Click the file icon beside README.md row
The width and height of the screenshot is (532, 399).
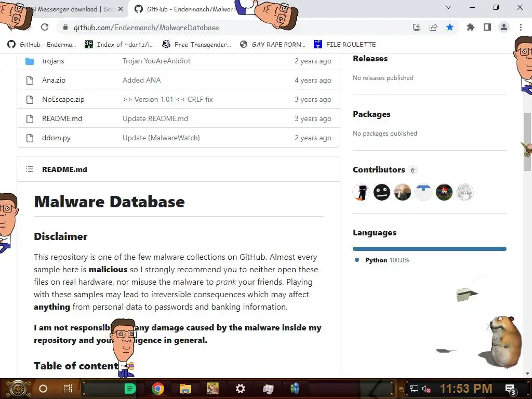(x=30, y=119)
